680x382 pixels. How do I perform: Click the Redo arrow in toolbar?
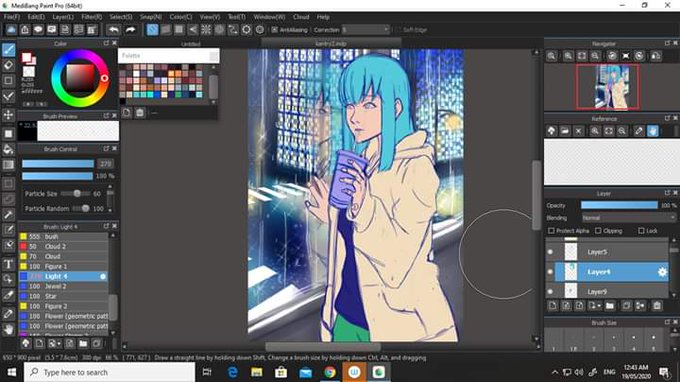pos(130,29)
